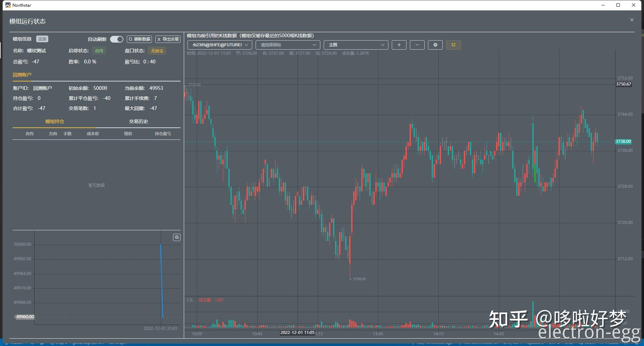The image size is (644, 346).
Task: Switch to the 交易历史 trade history tab
Action: [138, 121]
